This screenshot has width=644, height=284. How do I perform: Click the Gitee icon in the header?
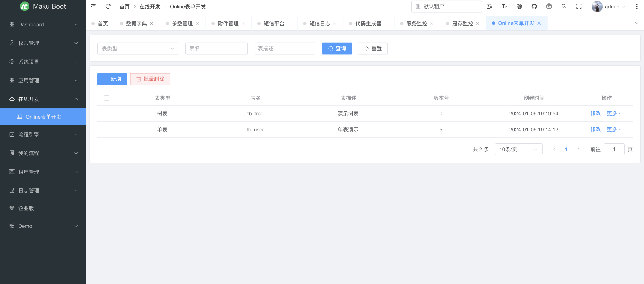tap(549, 7)
